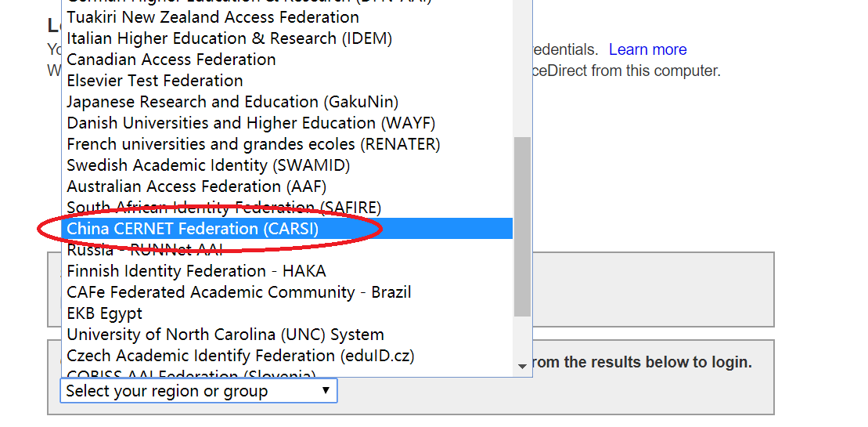
Task: Choose Tuakiri New Zealand Access Federation
Action: pos(213,17)
